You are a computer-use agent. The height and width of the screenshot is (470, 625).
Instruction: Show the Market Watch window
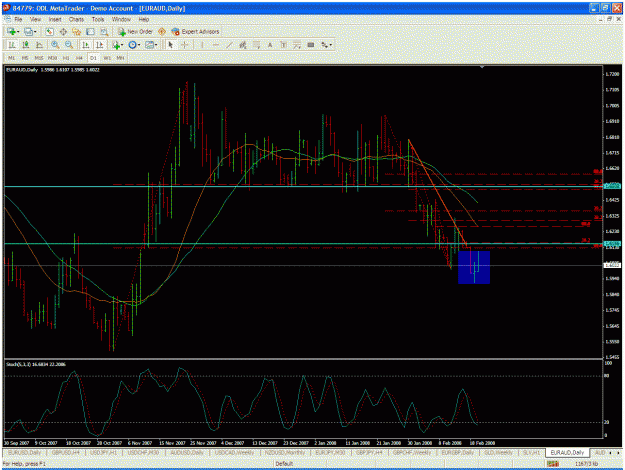[x=49, y=31]
